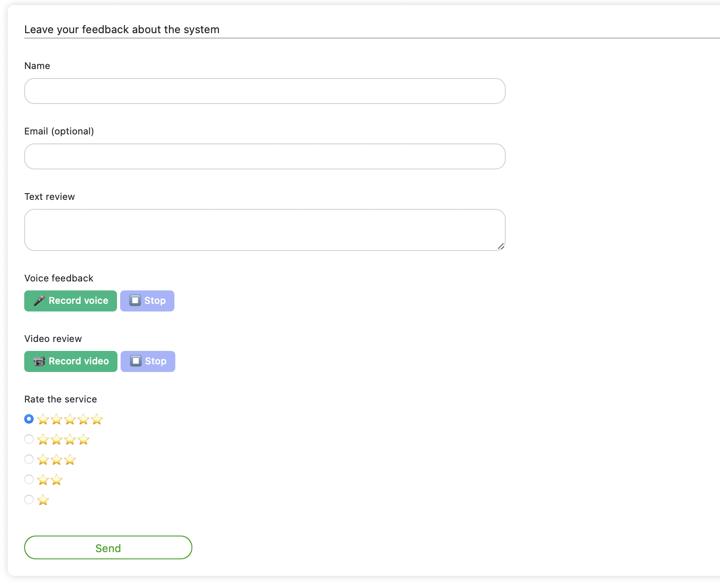
Task: Click the three gold stars rating label
Action: click(56, 460)
